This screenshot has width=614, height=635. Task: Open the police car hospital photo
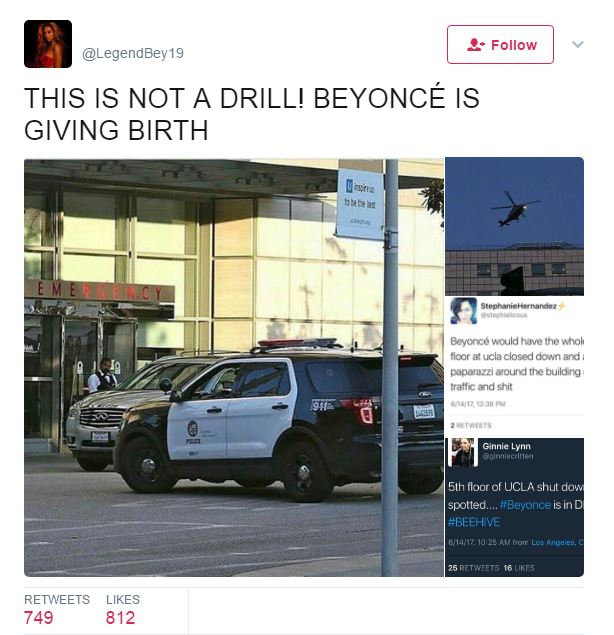point(234,367)
